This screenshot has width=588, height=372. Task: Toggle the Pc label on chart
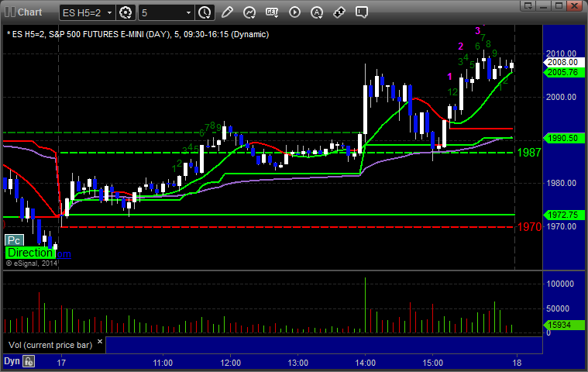tap(13, 240)
